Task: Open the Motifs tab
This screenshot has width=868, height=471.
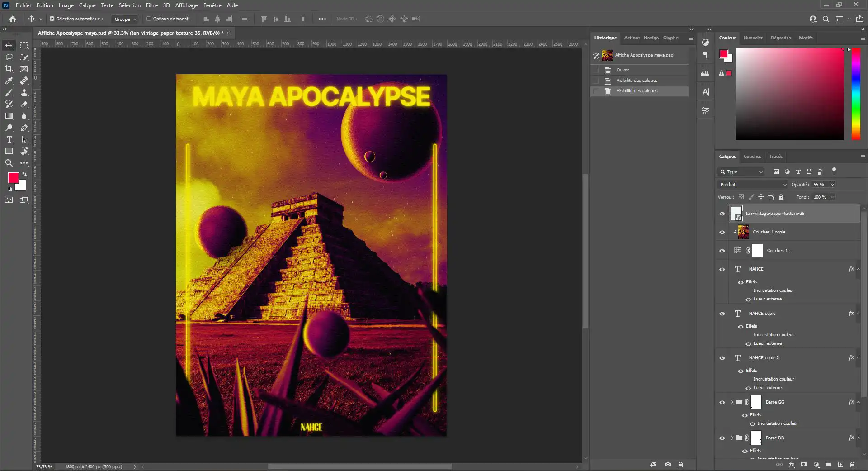Action: (x=806, y=38)
